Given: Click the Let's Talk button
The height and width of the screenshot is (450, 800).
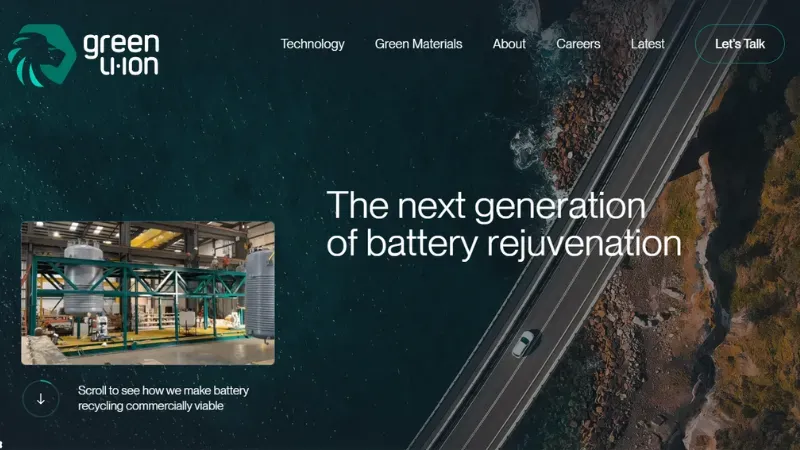Looking at the screenshot, I should (740, 44).
